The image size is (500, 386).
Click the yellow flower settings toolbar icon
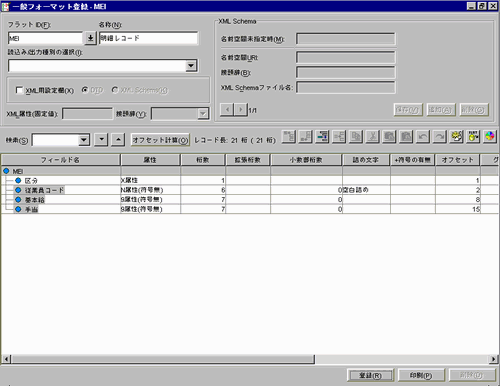click(x=456, y=137)
